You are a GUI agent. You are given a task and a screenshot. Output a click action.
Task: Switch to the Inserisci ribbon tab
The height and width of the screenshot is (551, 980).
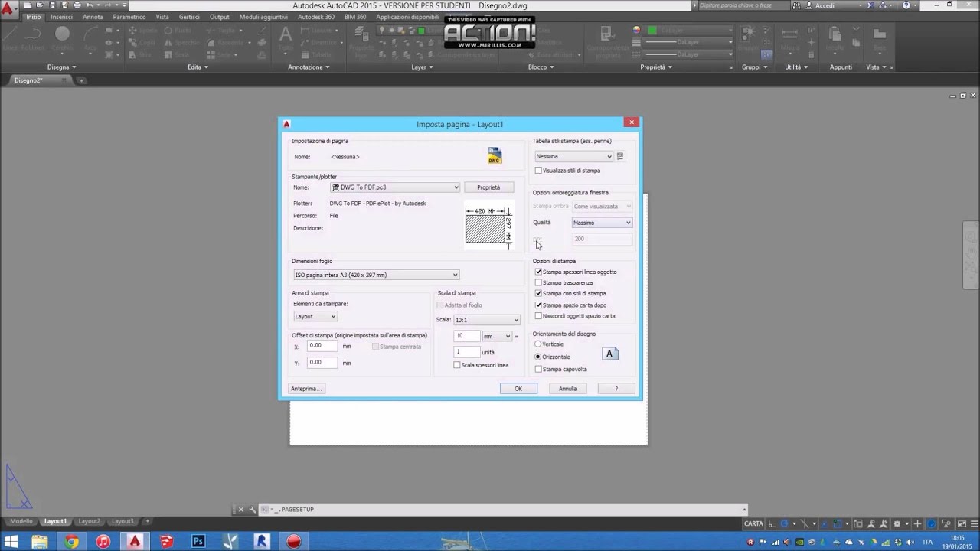pos(62,17)
